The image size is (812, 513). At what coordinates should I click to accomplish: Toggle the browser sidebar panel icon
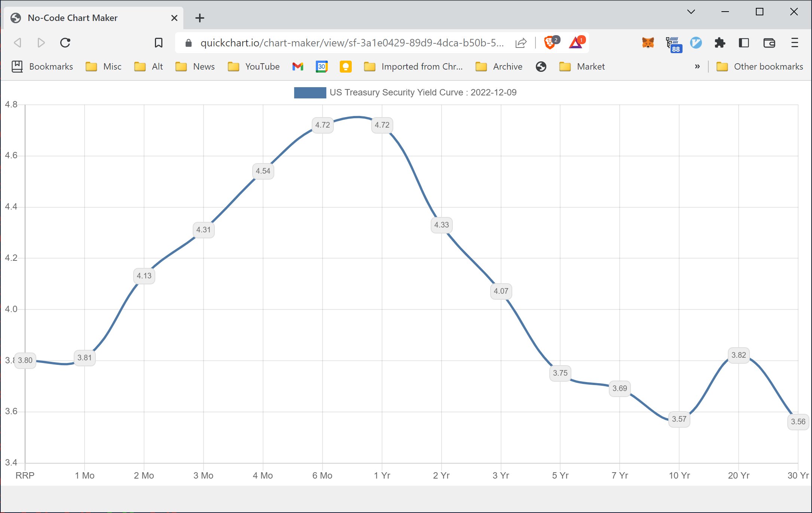(x=744, y=43)
